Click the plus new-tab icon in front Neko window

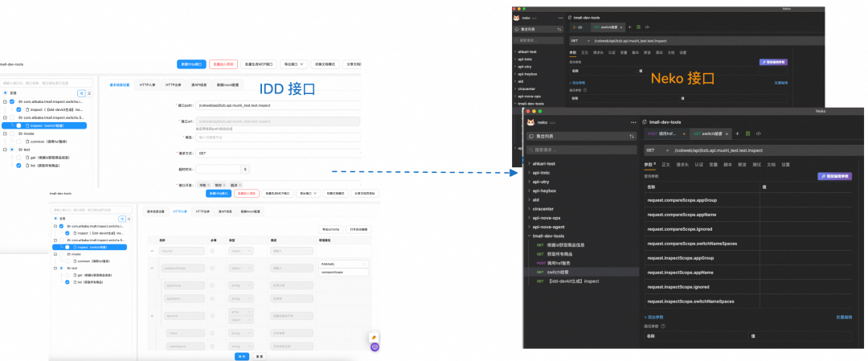737,134
